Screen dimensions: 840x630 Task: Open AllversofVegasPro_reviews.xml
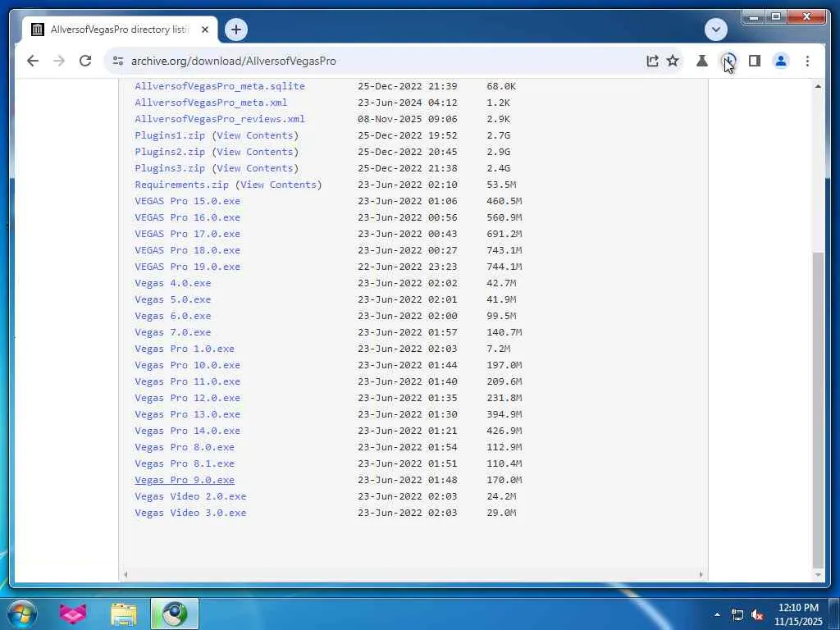pos(220,119)
